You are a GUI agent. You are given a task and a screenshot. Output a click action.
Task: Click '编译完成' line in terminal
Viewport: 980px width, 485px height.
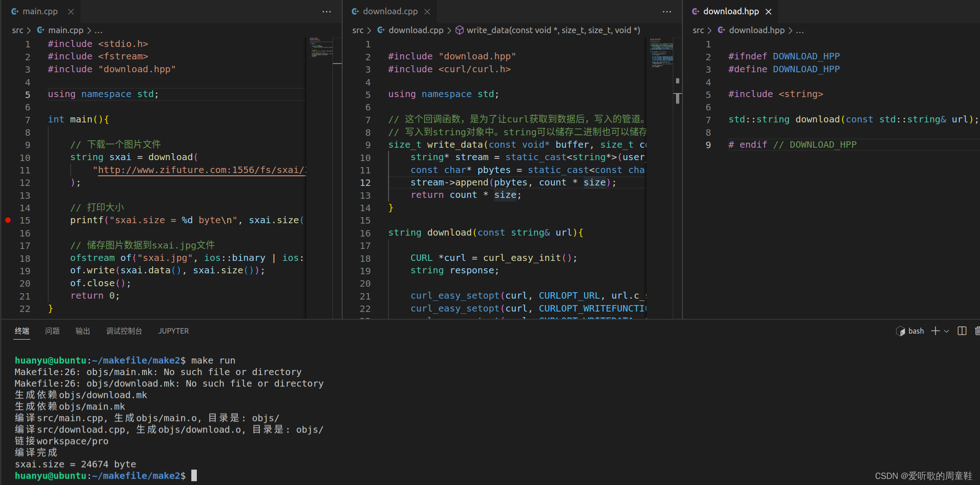tap(36, 453)
